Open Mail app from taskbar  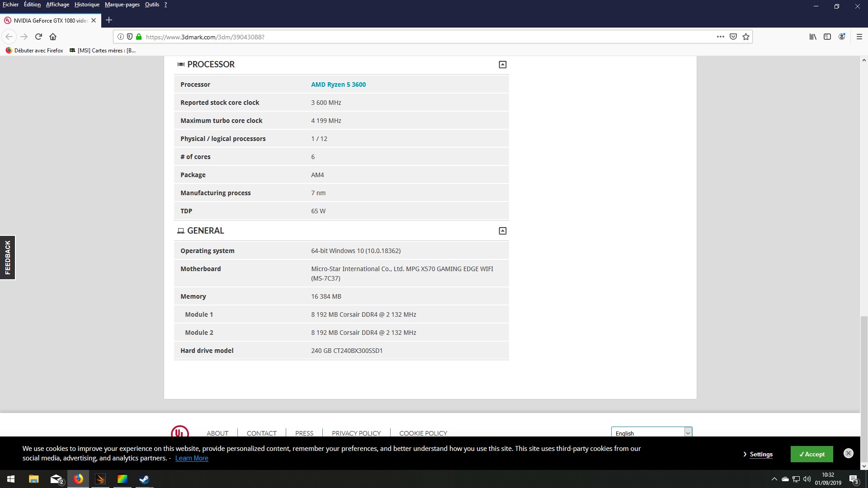(x=56, y=479)
